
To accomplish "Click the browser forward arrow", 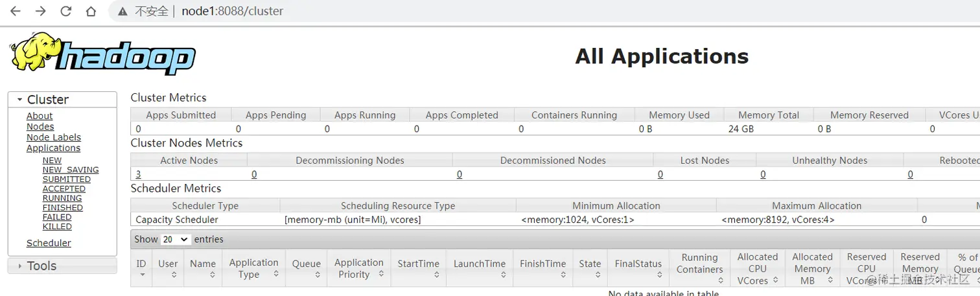I will click(x=40, y=11).
